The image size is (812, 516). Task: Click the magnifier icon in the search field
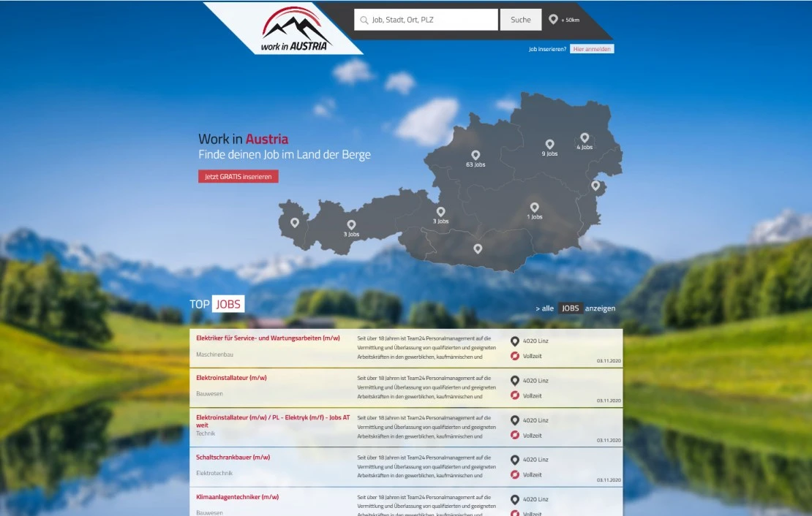(364, 20)
